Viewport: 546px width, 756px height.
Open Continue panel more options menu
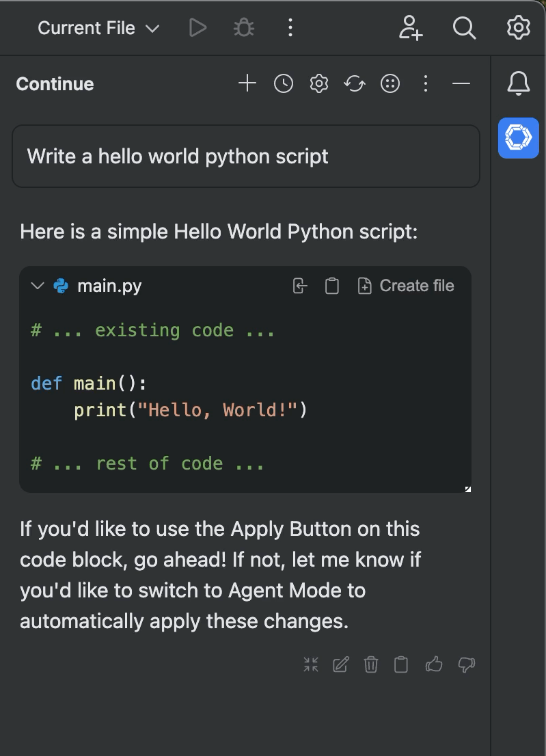pos(426,84)
